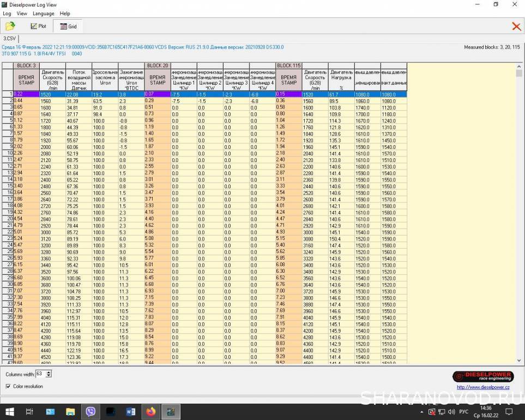Screen dimensions: 525x420
Task: Open Viber from the taskbar
Action: coord(90,411)
